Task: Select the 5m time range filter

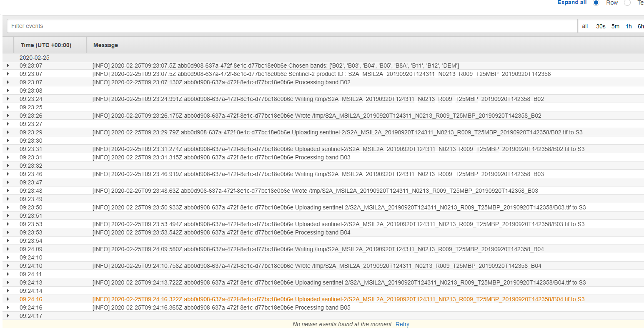Action: tap(615, 26)
